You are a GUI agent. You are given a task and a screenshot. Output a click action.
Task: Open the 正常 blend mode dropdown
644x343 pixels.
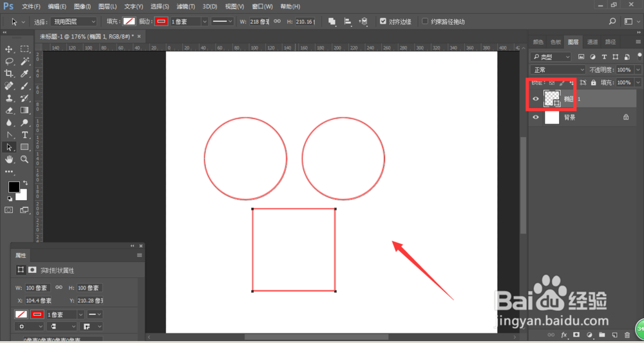pyautogui.click(x=558, y=70)
